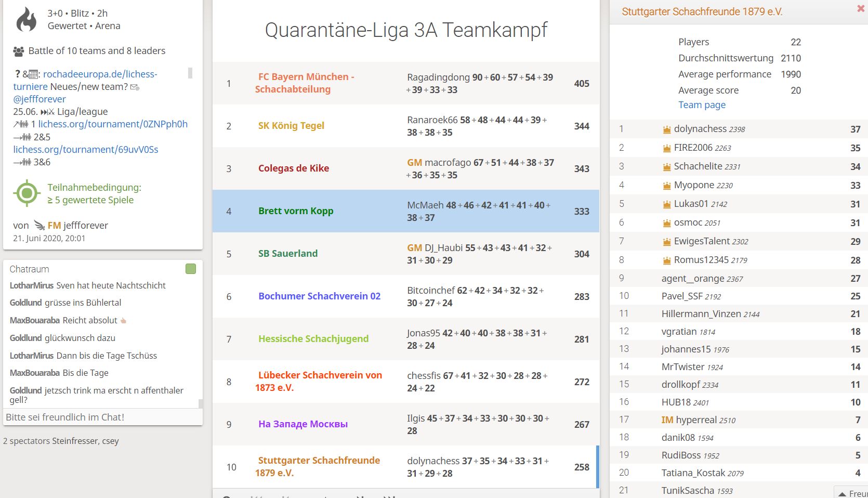The width and height of the screenshot is (868, 498).
Task: Click player Jonas95 in standings
Action: (x=424, y=333)
